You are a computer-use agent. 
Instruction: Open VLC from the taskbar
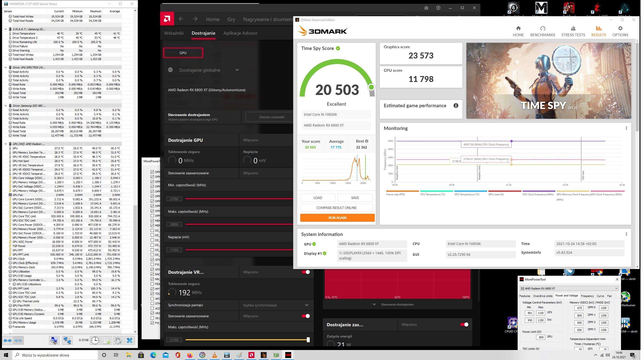point(215,355)
